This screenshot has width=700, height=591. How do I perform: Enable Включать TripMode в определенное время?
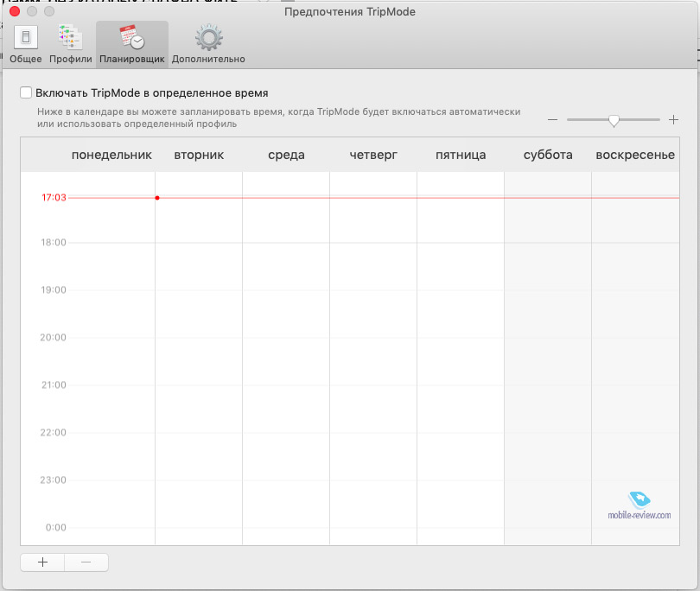[x=26, y=92]
